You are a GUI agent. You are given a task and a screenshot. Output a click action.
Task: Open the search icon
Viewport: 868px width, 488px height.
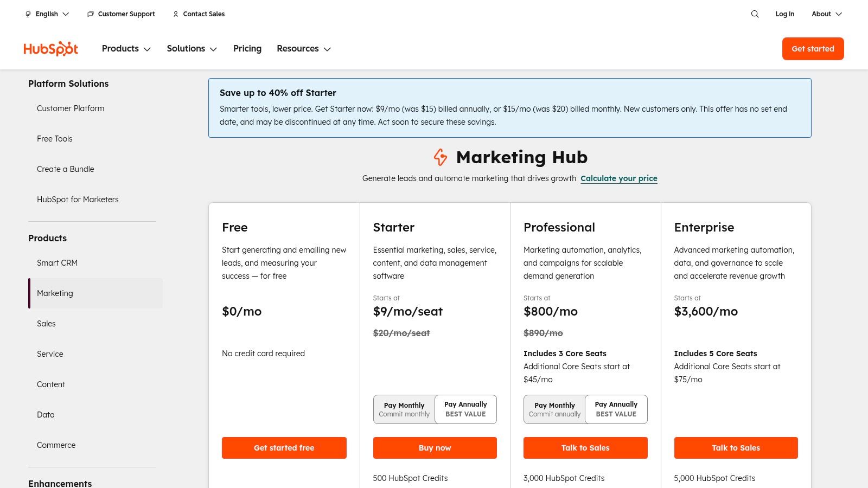coord(755,14)
